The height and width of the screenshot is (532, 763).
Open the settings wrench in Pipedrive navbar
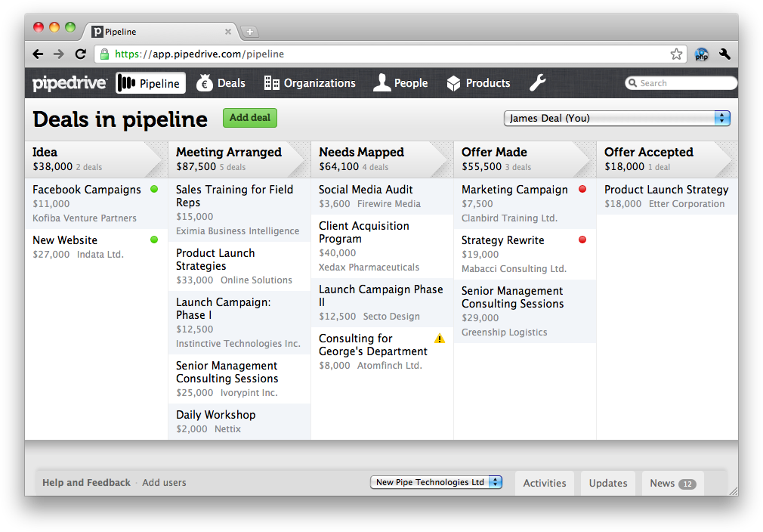point(537,82)
